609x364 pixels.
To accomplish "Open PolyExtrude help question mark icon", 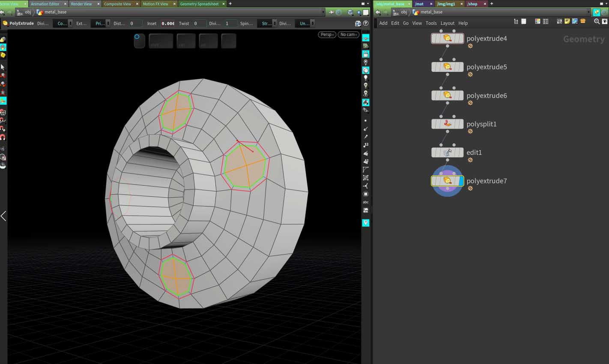I will tap(366, 24).
